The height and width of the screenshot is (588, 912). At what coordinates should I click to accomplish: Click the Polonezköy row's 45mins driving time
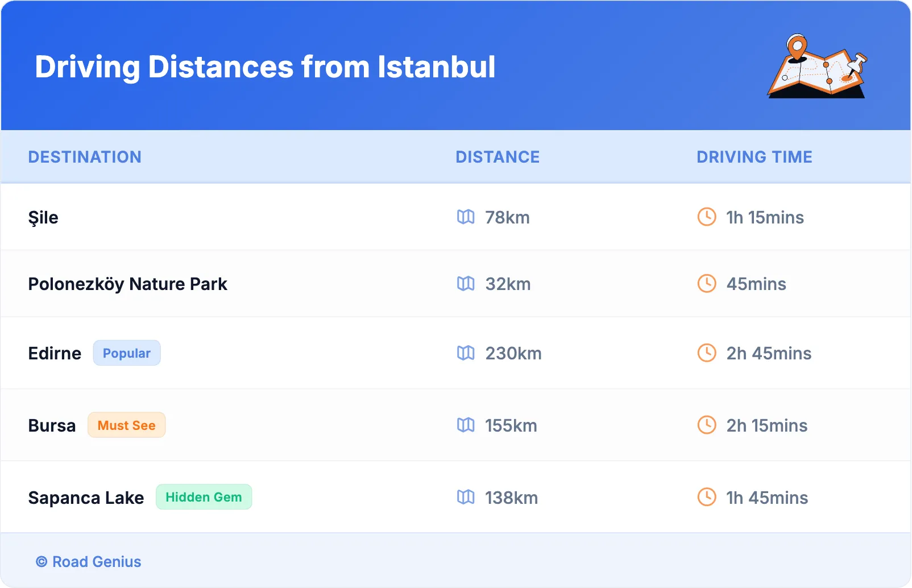(x=756, y=284)
